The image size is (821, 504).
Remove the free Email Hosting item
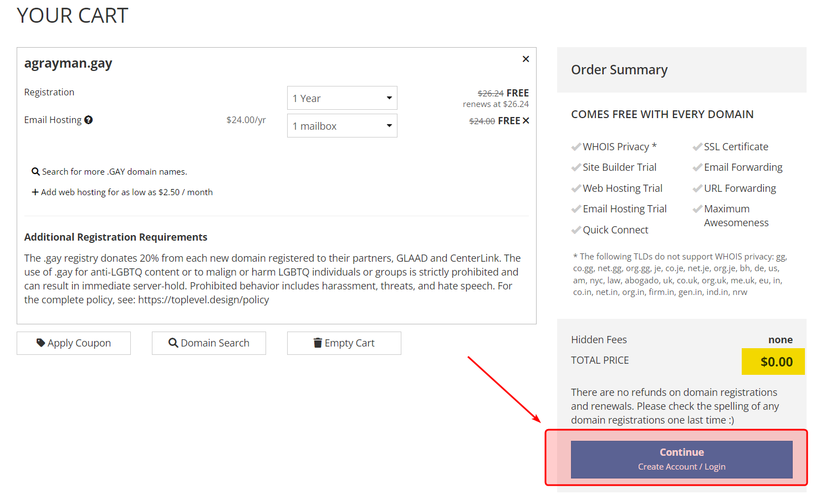tap(526, 121)
